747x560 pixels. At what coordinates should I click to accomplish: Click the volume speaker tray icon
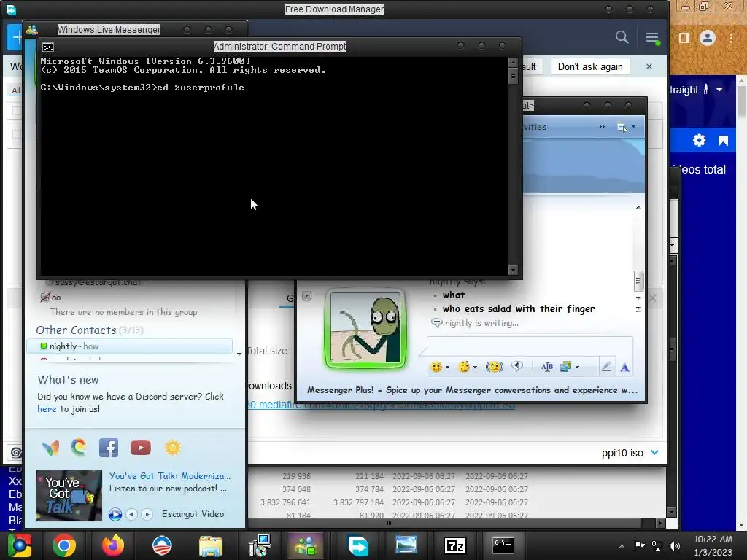pos(675,546)
